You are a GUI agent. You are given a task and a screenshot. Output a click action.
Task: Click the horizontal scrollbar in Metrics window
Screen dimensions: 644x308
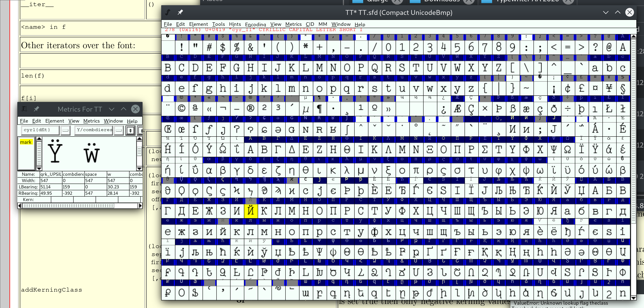[68, 206]
